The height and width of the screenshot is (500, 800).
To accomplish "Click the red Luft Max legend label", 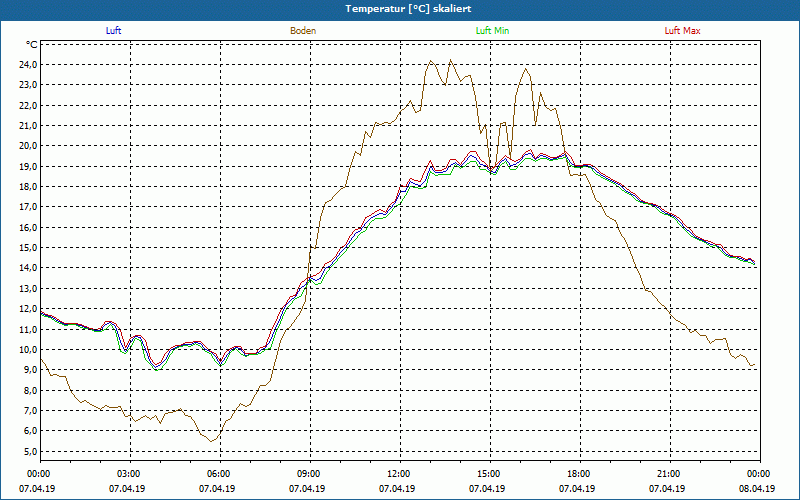I will coord(682,31).
